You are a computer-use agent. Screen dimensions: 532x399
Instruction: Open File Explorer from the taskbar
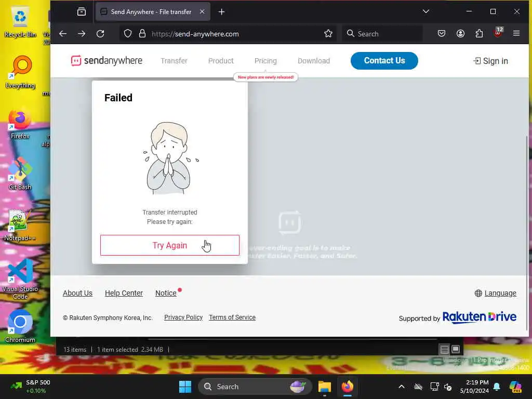[x=325, y=387]
